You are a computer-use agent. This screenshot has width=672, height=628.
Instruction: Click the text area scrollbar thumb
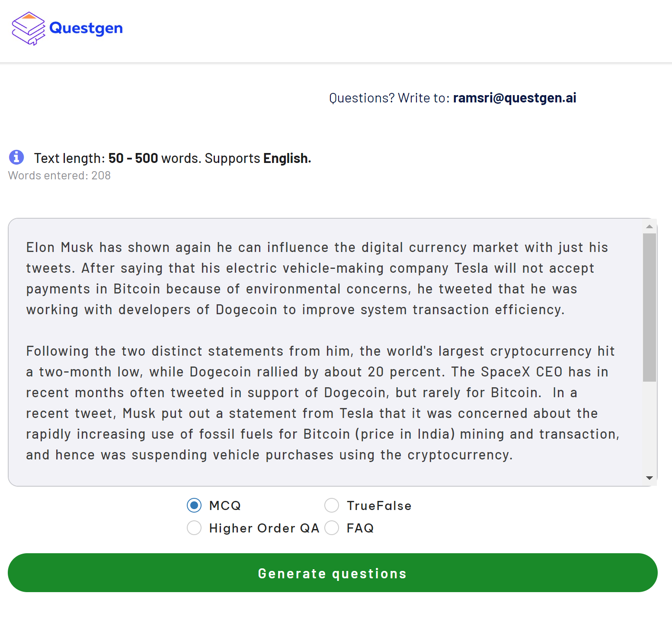pyautogui.click(x=649, y=308)
